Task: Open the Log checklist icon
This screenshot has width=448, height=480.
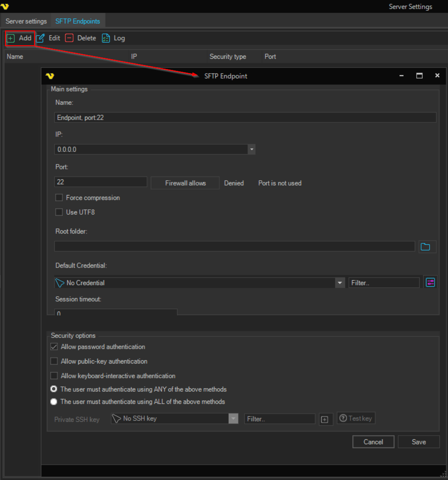Action: coord(106,38)
